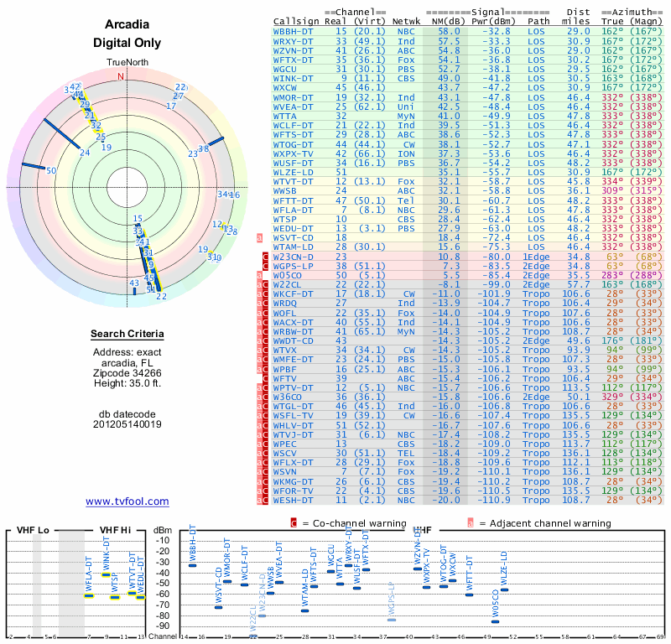Select the WESH-DT callsign
Screen dimensions: 671x644
pyautogui.click(x=293, y=501)
